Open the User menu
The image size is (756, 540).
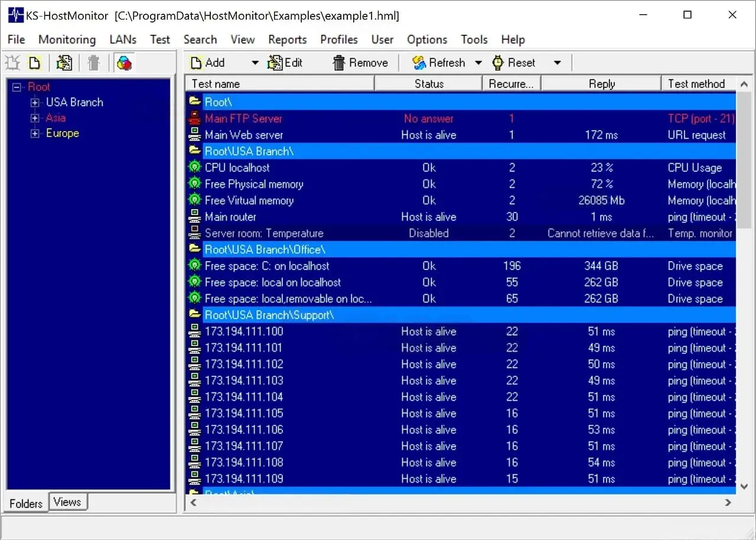pos(383,40)
